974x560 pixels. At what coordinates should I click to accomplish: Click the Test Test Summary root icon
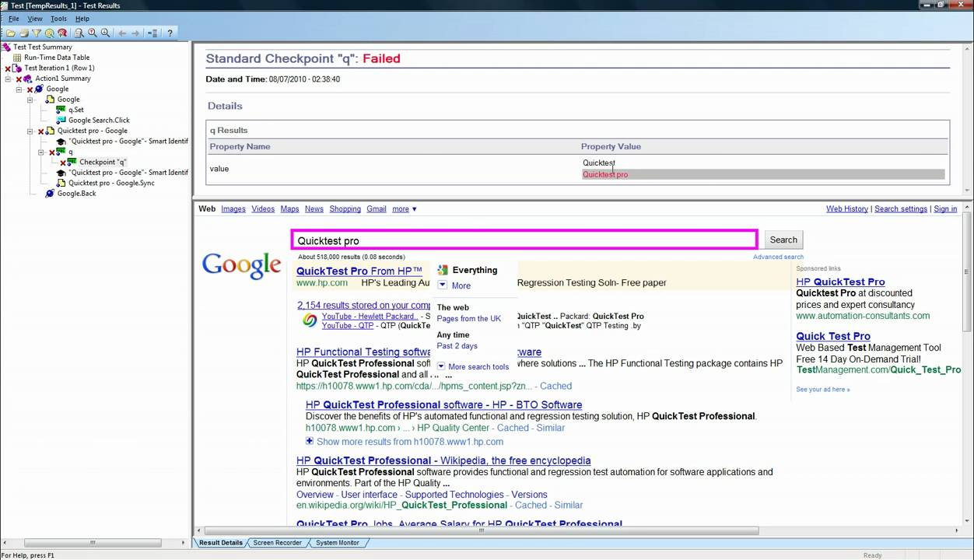coord(7,47)
